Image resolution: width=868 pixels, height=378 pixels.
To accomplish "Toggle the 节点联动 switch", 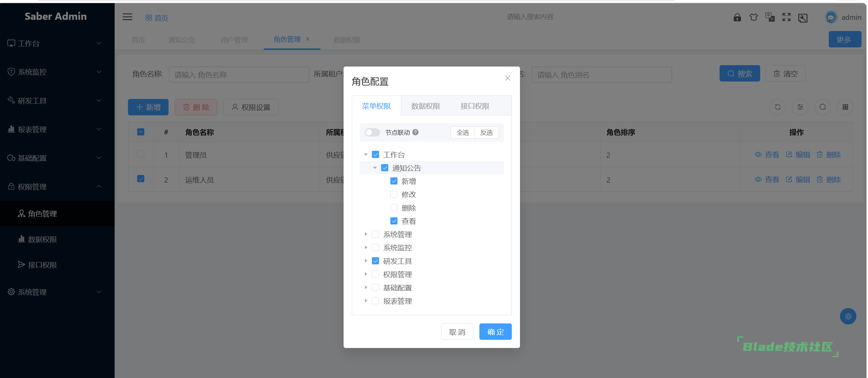I will pyautogui.click(x=372, y=132).
